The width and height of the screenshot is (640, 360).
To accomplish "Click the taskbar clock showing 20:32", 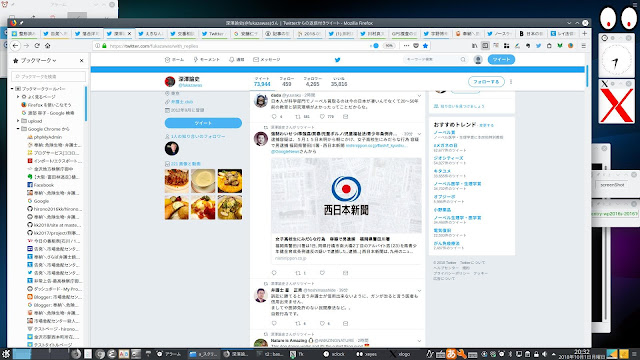I will [582, 354].
